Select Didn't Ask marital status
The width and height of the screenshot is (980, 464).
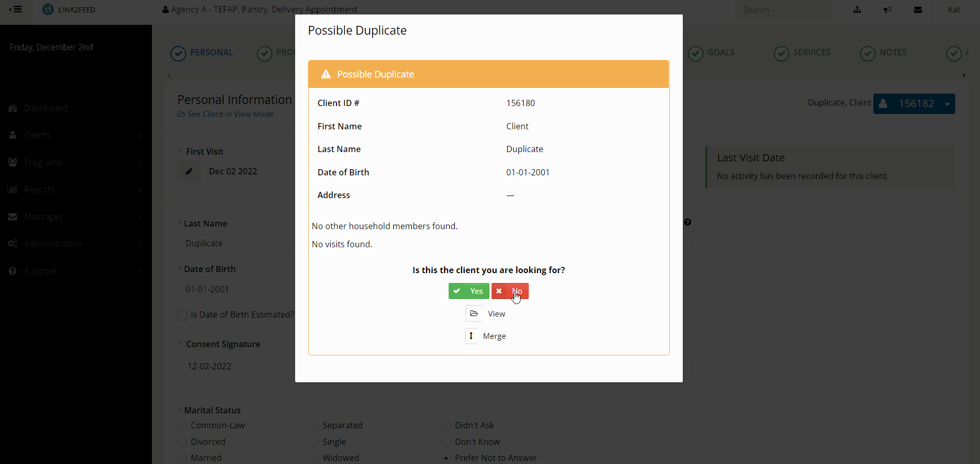(446, 426)
